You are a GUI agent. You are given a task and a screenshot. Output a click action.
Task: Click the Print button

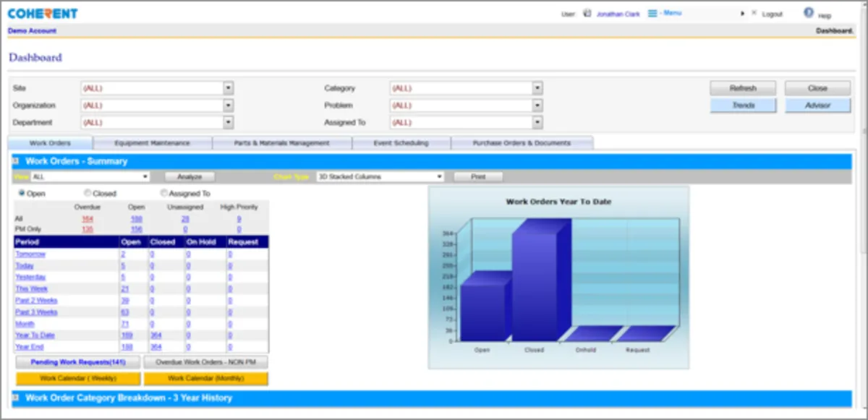[x=478, y=176]
